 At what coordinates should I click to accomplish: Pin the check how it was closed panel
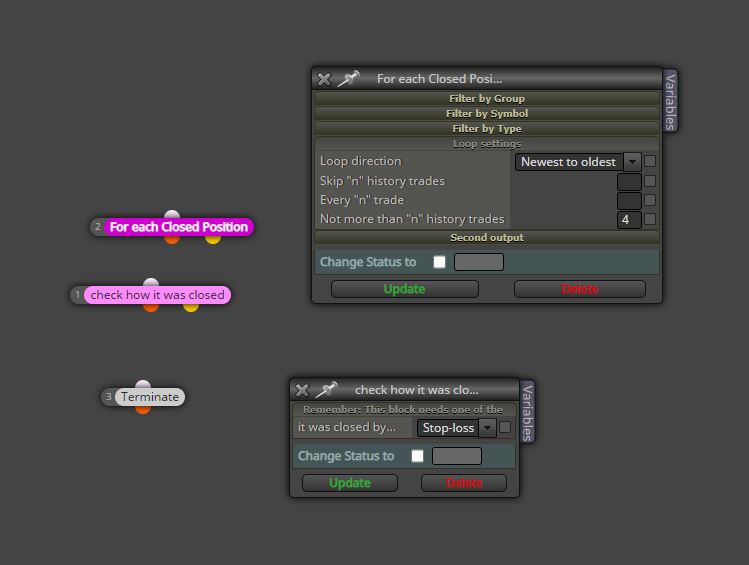coord(326,390)
